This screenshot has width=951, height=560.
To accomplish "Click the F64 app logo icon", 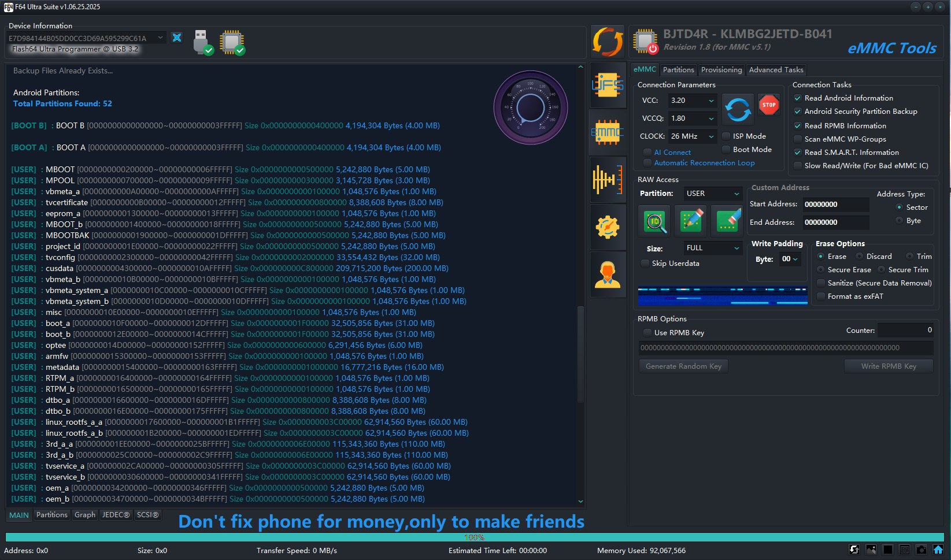I will [x=8, y=7].
